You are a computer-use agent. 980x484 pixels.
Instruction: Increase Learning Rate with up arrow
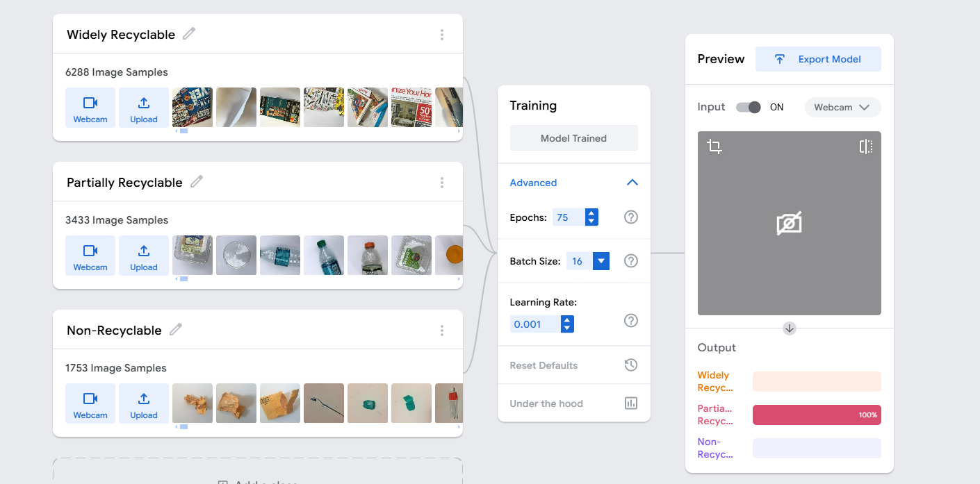(567, 320)
